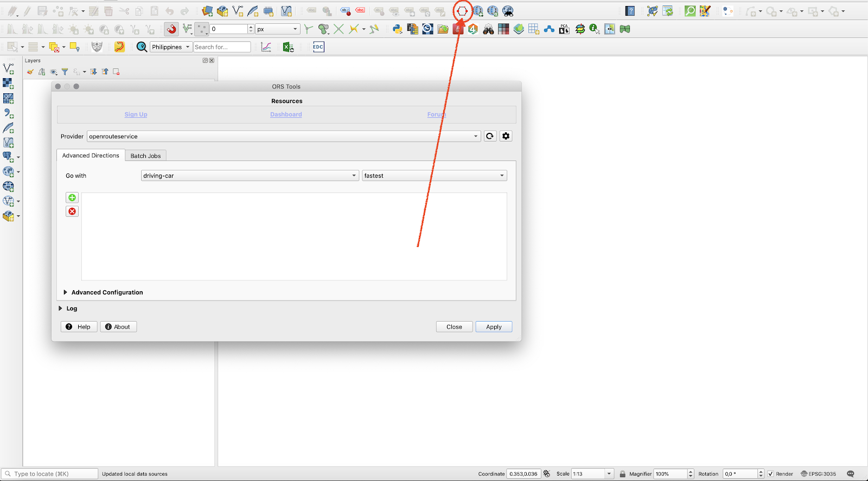868x481 pixels.
Task: Toggle the snapping magnet tool
Action: (171, 29)
